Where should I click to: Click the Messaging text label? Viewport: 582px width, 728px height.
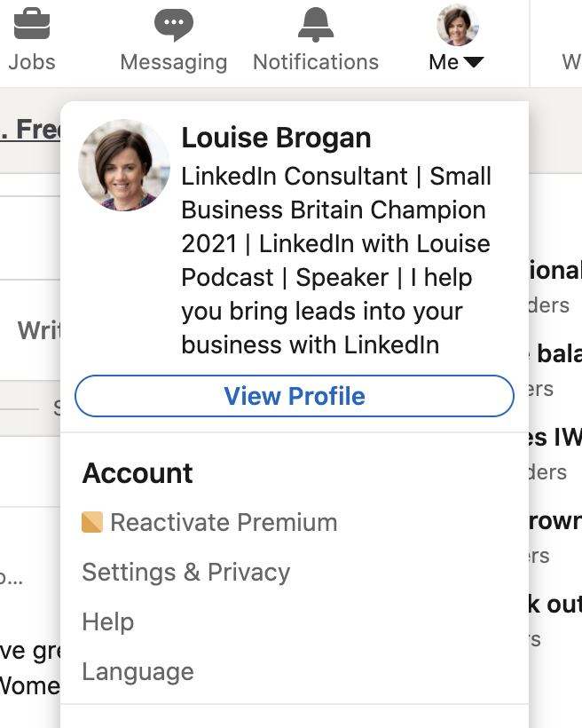174,62
